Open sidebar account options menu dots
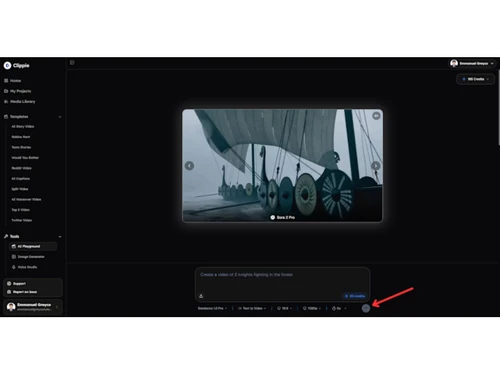Screen dimensions: 500x375 pos(57,307)
